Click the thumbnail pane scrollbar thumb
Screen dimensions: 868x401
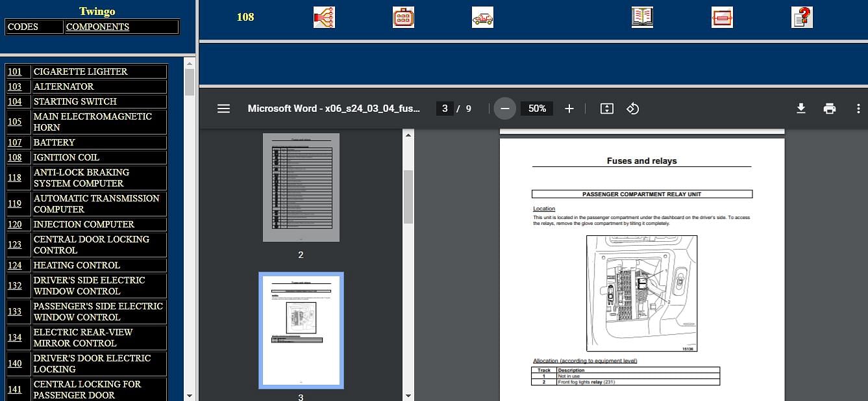[408, 197]
